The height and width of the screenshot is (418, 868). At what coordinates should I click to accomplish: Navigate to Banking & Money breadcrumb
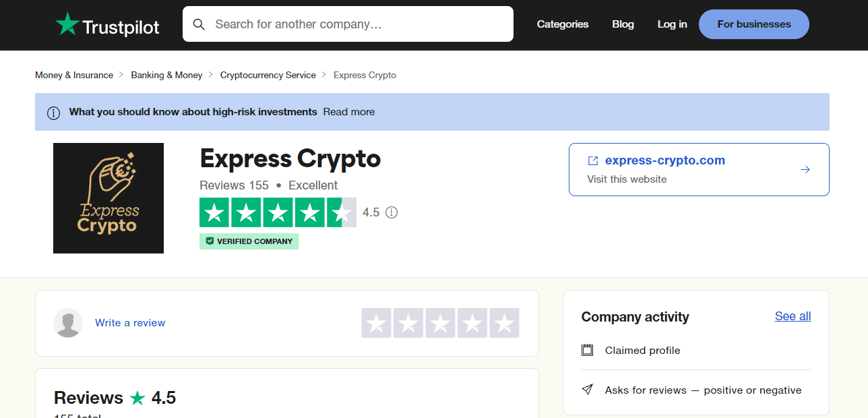tap(166, 76)
